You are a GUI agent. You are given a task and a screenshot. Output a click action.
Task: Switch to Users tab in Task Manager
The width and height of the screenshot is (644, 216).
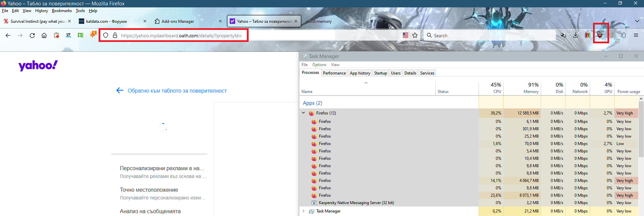396,73
